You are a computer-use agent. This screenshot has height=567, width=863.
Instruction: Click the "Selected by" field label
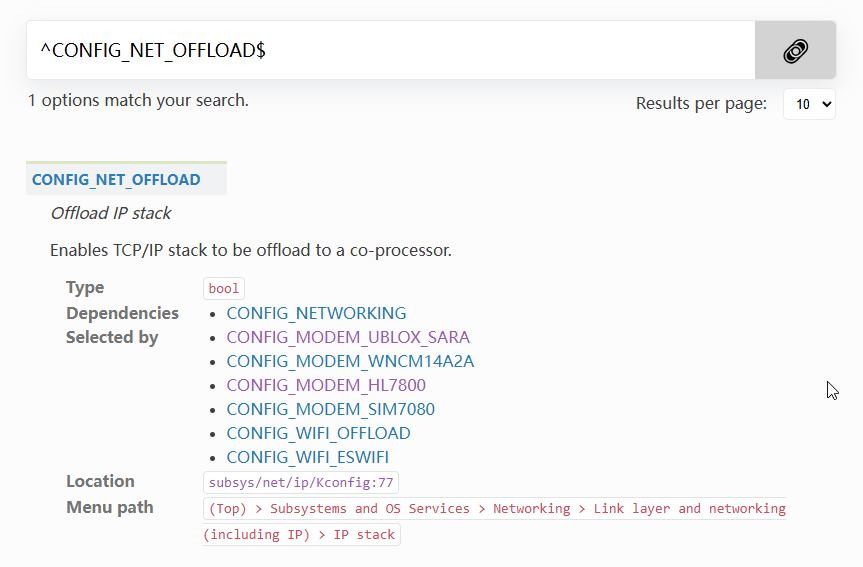(112, 337)
